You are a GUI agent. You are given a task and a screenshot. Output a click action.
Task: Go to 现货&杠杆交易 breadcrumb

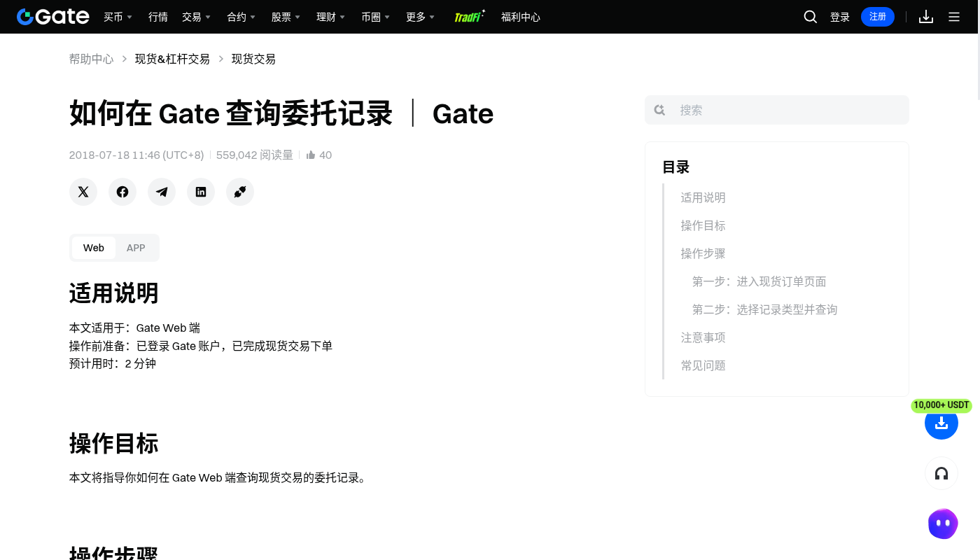coord(172,59)
